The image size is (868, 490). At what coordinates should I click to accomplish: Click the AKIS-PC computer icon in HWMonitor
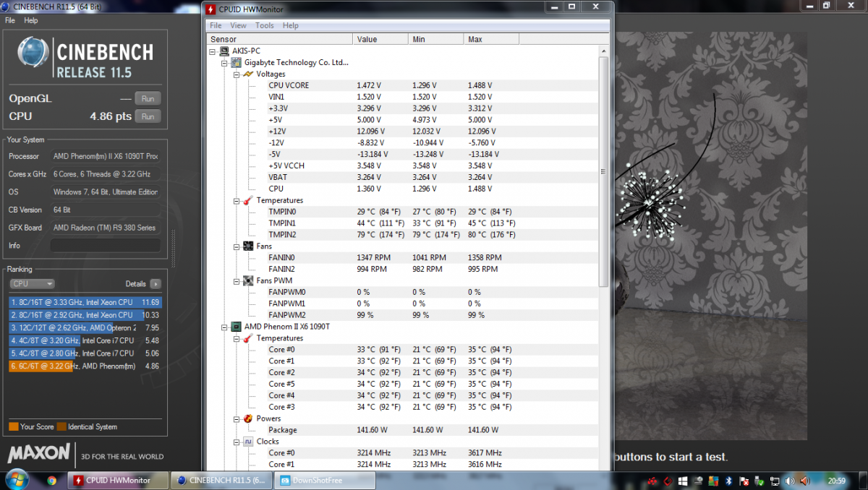224,51
